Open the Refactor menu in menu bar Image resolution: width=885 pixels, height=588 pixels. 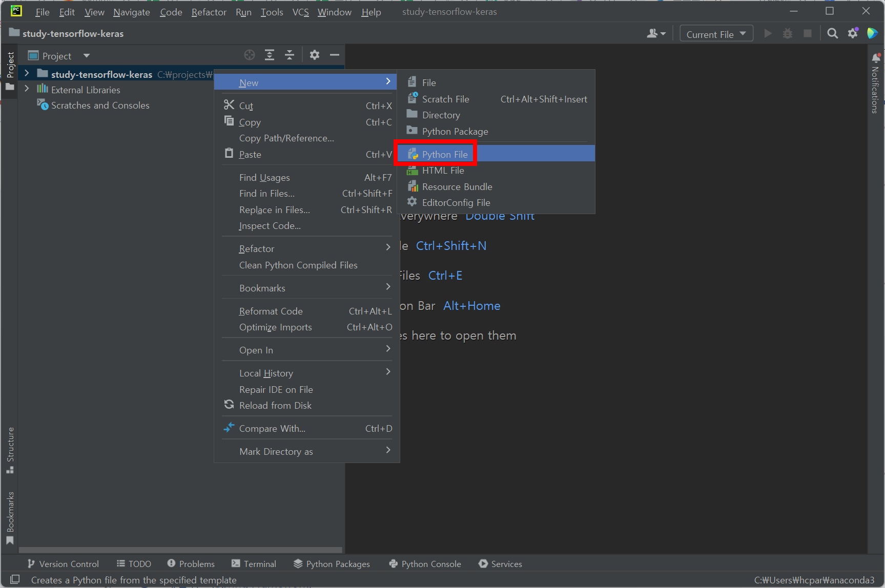coord(209,12)
